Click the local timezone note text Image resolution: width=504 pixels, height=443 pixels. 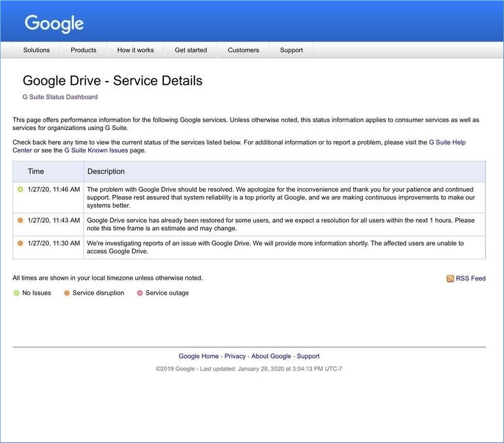108,278
